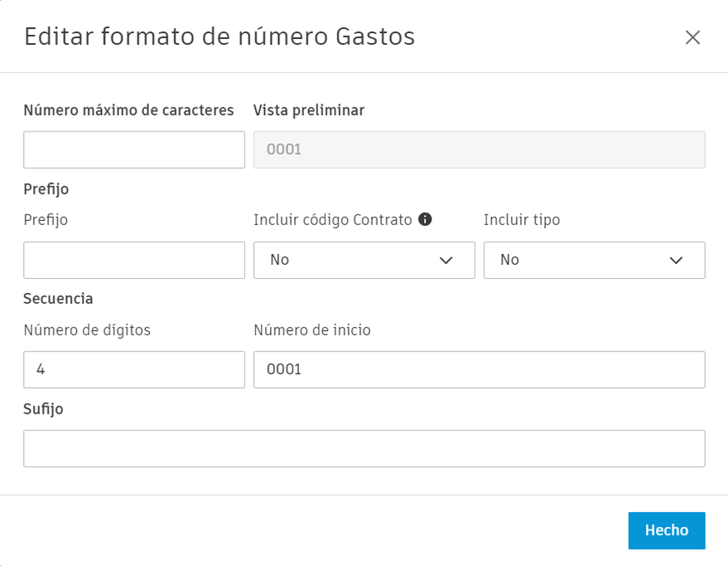The width and height of the screenshot is (728, 566).
Task: Click inside the Sufijo input box
Action: coord(364,448)
